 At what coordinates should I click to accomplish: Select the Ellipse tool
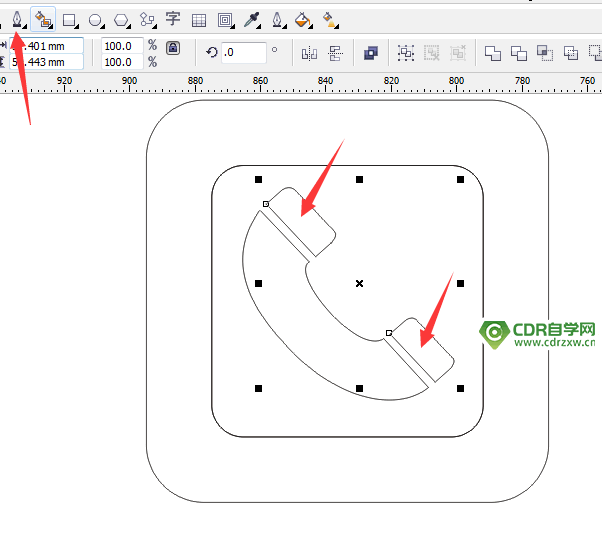[94, 20]
